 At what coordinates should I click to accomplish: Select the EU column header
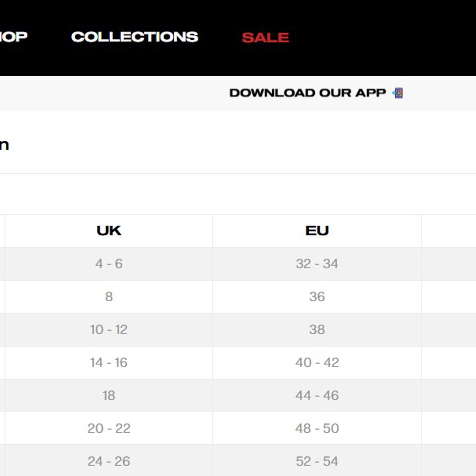317,231
